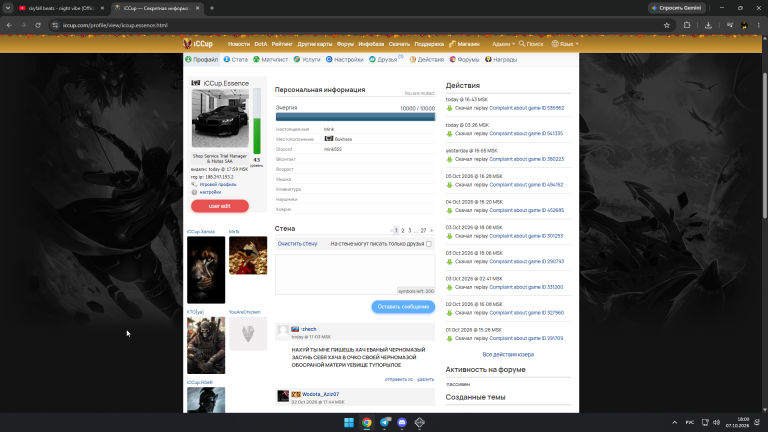Toggle friends-only wall posting checkbox
Image resolution: width=768 pixels, height=432 pixels.
[x=429, y=244]
